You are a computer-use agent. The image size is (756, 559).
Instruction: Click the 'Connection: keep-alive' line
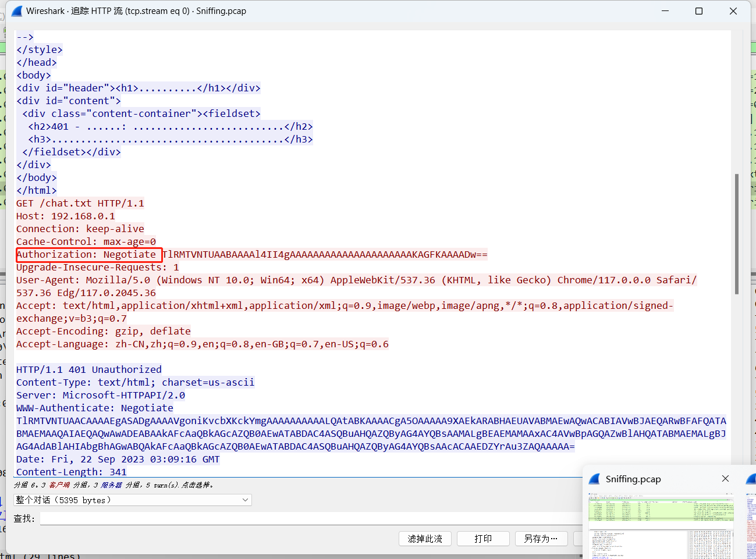coord(80,229)
